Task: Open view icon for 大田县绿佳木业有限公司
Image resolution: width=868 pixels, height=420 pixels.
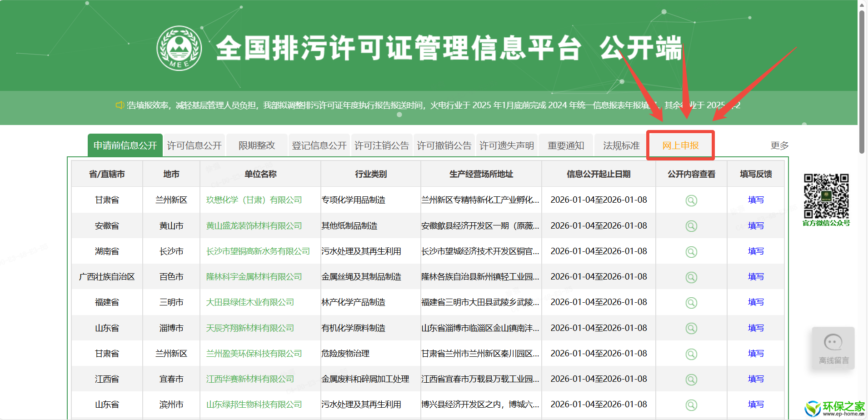Action: click(x=691, y=303)
